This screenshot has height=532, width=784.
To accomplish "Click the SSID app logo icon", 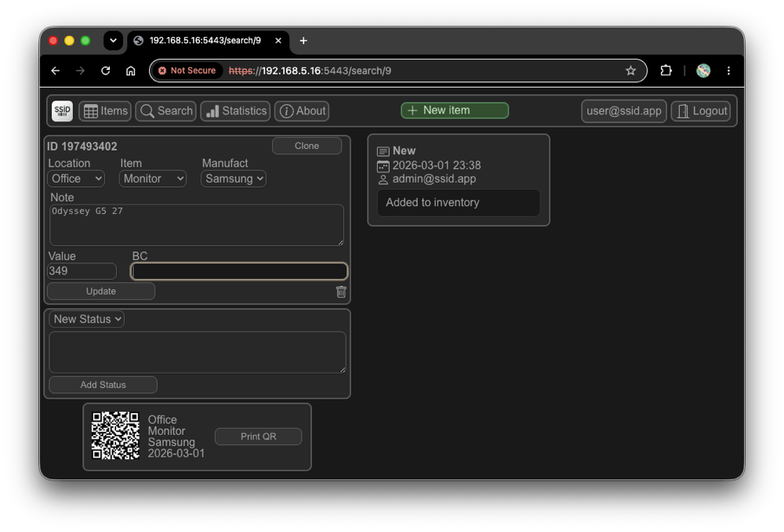I will [62, 111].
